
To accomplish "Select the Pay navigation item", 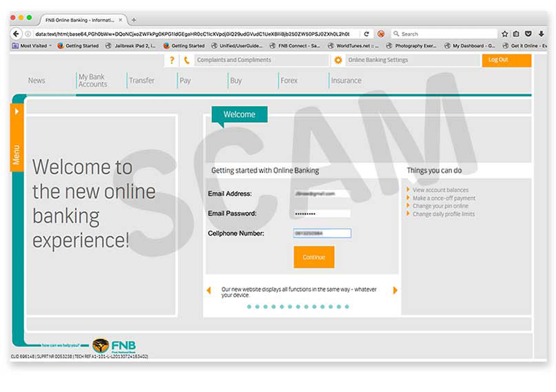I will point(185,81).
